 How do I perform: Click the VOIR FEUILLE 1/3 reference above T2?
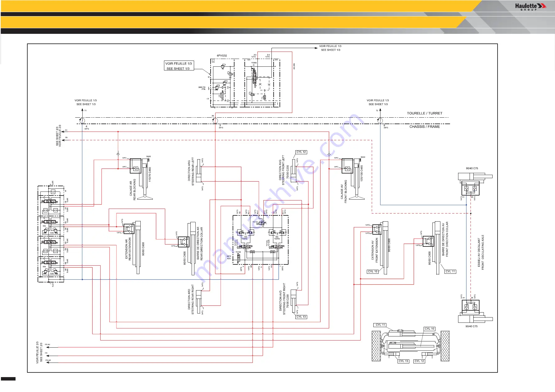378,101
